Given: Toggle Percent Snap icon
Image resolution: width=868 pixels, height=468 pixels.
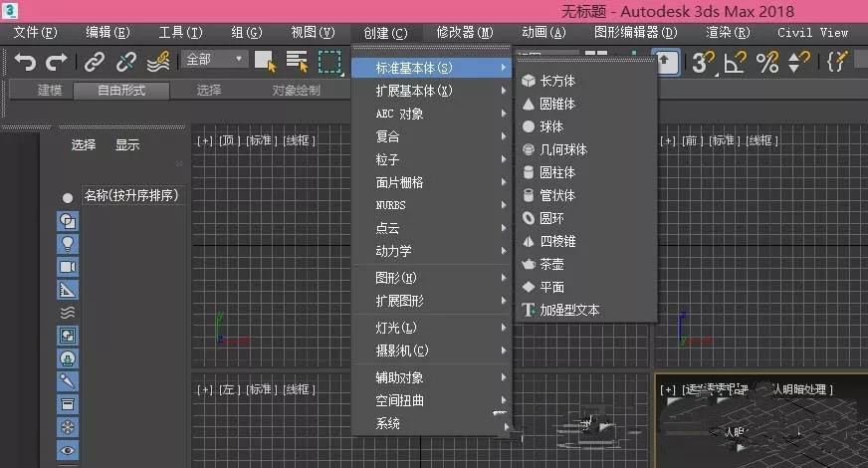Looking at the screenshot, I should click(x=767, y=62).
